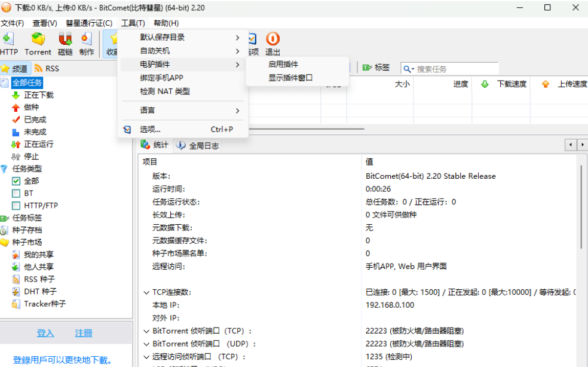Image resolution: width=588 pixels, height=367 pixels.
Task: Enable the BT task type checkbox
Action: click(16, 194)
